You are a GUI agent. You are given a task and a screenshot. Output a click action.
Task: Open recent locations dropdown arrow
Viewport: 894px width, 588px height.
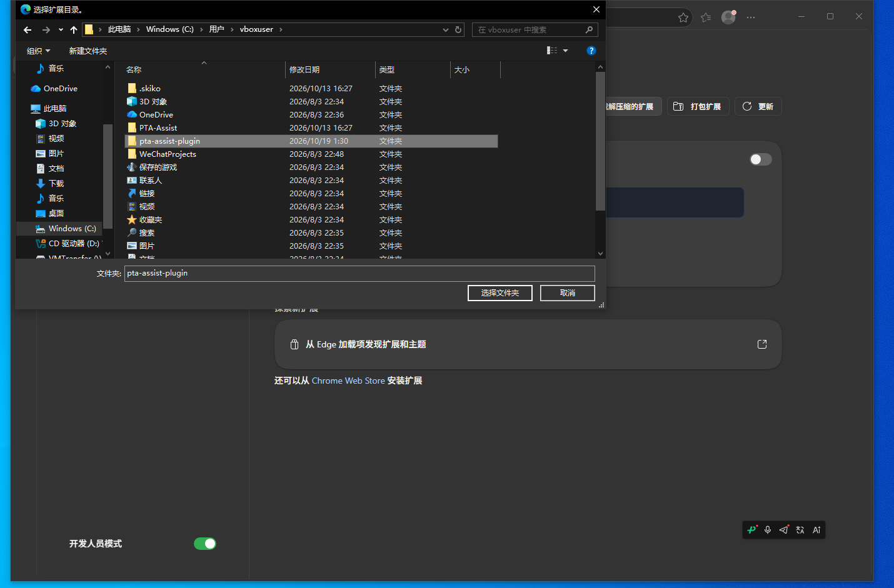click(x=61, y=29)
